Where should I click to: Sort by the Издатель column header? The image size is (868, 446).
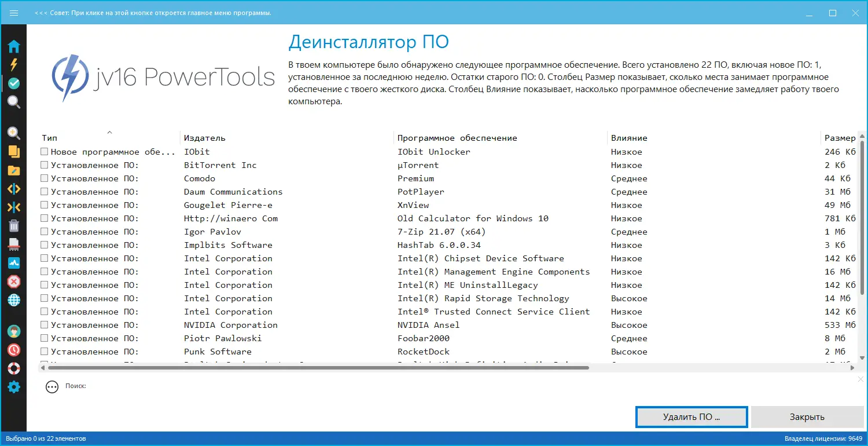pyautogui.click(x=287, y=138)
